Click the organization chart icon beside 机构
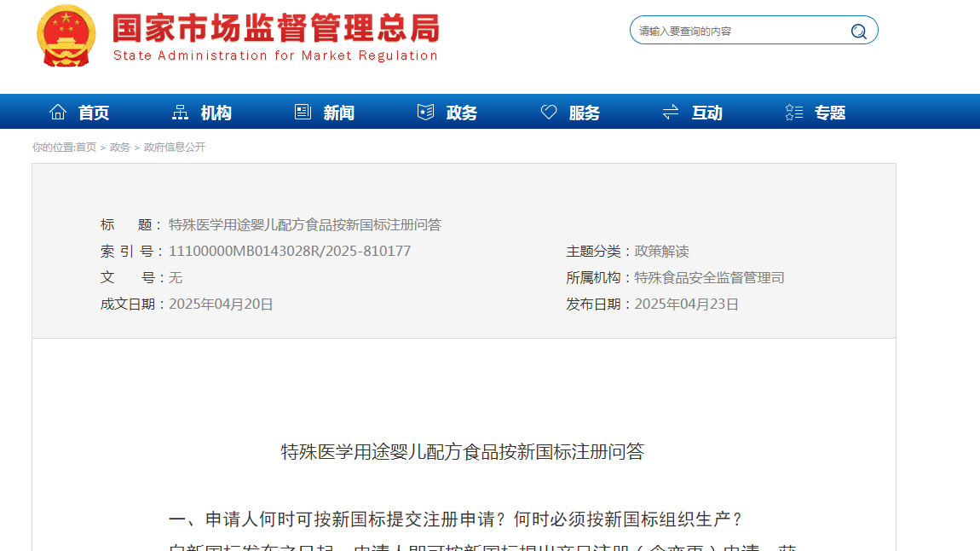 181,112
